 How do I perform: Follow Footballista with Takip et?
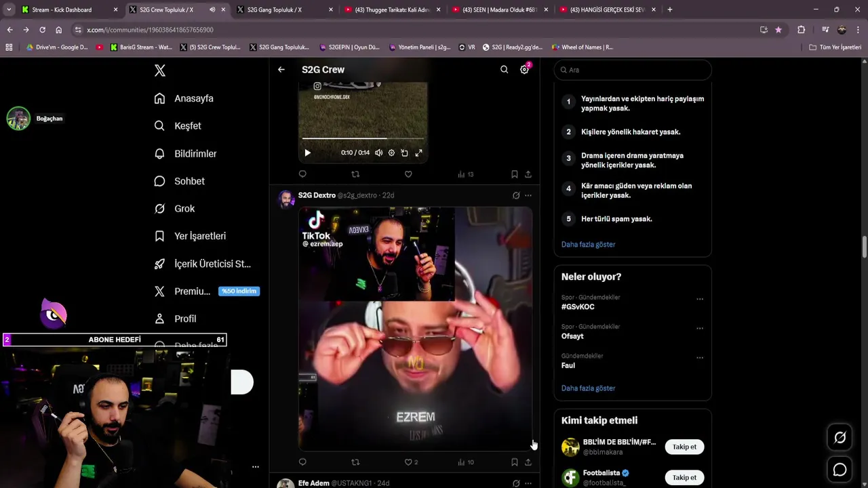click(x=684, y=477)
